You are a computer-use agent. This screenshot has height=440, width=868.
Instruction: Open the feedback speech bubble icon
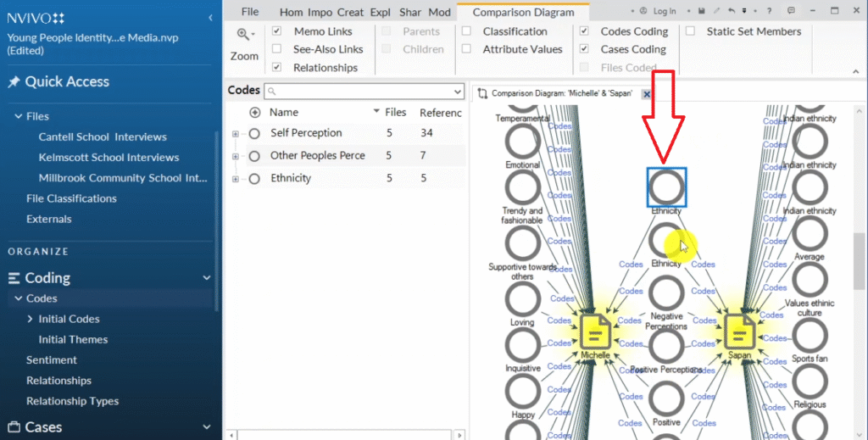coord(791,11)
